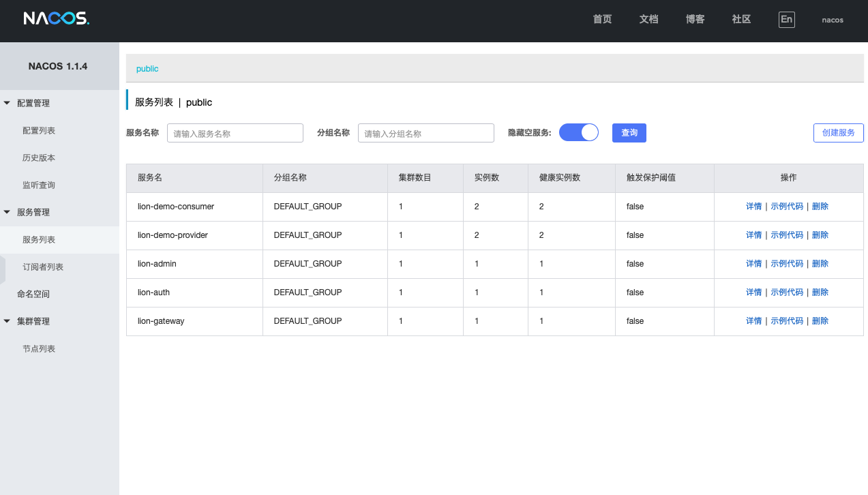Click the lion-admin service name
The height and width of the screenshot is (495, 868).
(157, 264)
